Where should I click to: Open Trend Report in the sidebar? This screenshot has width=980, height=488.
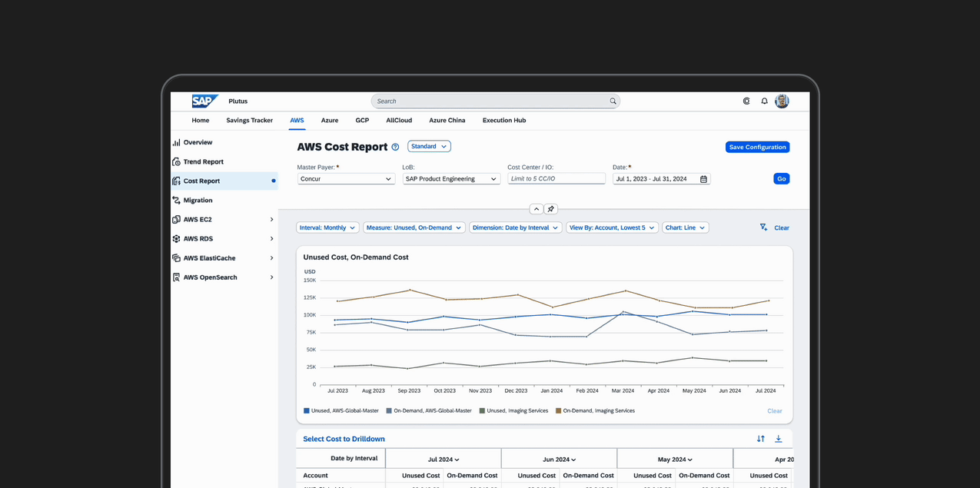pos(203,161)
